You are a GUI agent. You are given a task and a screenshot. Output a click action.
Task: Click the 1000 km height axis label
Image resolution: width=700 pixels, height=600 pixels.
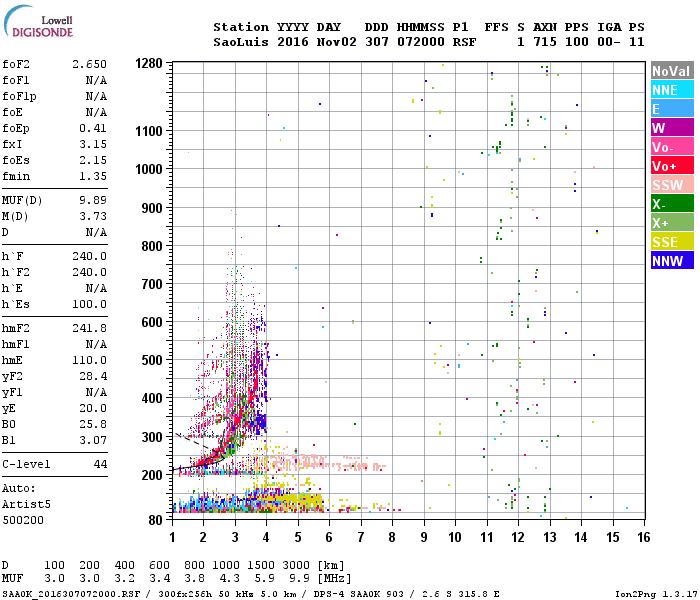tap(149, 170)
